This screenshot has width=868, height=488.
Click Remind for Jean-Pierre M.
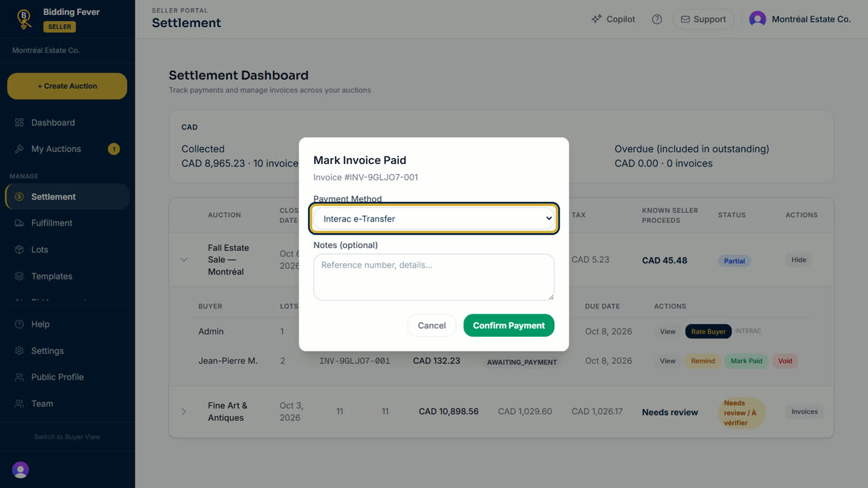tap(703, 361)
